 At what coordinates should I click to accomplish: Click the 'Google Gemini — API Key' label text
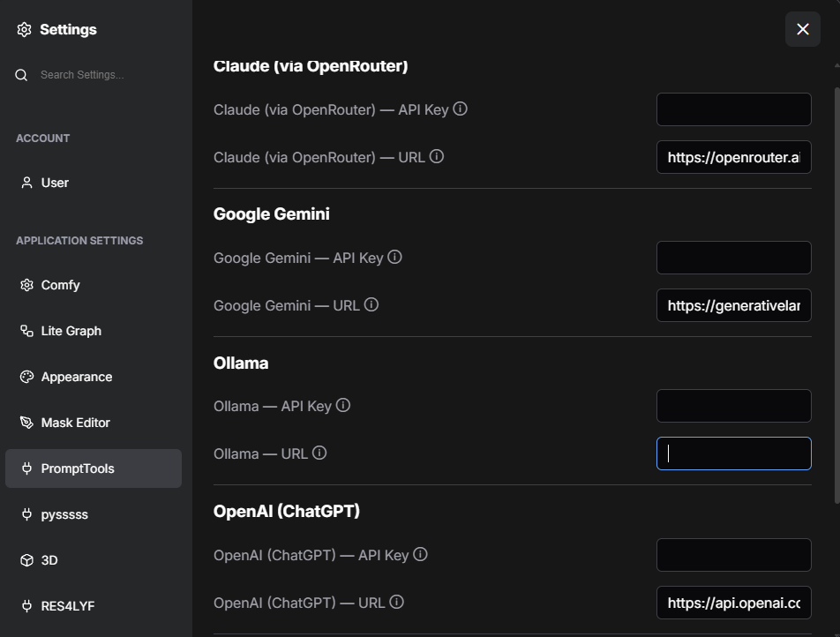coord(298,258)
